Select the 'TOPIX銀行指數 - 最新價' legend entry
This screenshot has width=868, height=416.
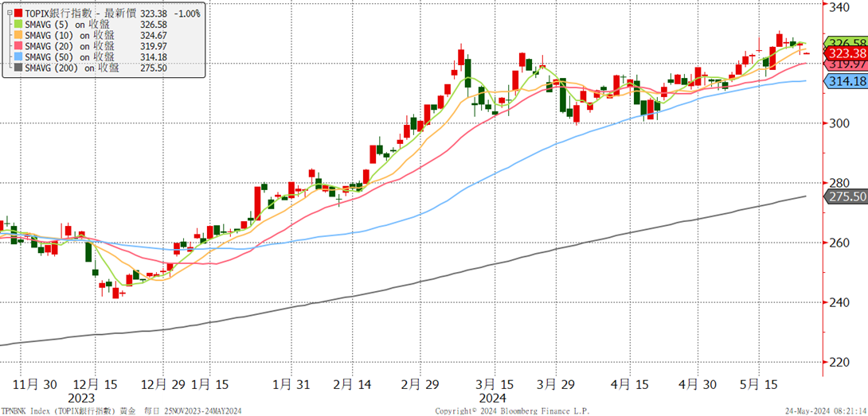click(x=81, y=12)
